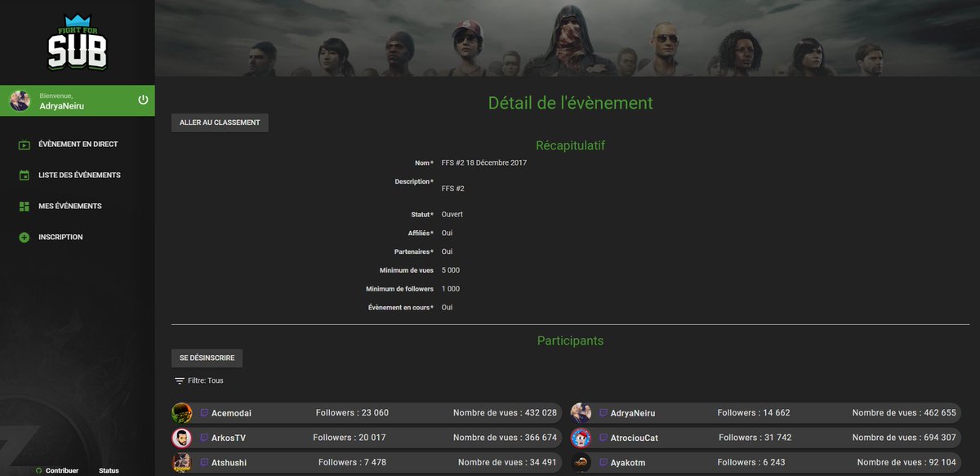The image size is (980, 476).
Task: Open AdryaNeiru's participant avatar
Action: 581,413
